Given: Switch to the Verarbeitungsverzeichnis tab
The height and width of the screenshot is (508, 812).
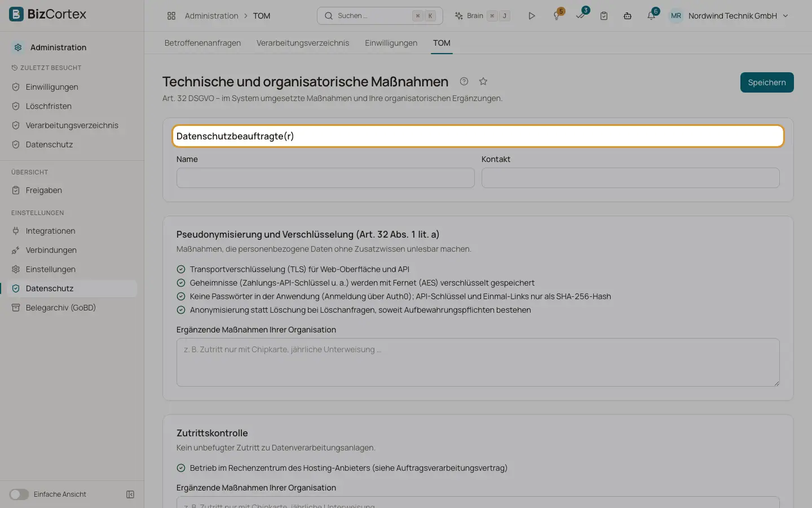Looking at the screenshot, I should pos(303,43).
